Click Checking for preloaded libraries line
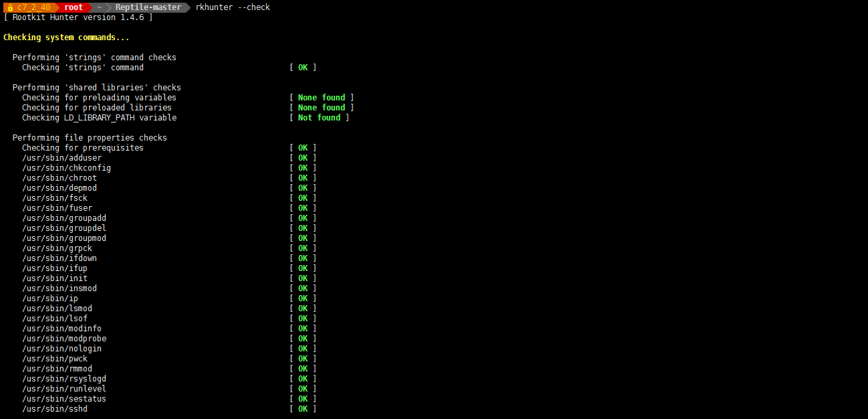Screen dimensions: 868x419 point(97,108)
